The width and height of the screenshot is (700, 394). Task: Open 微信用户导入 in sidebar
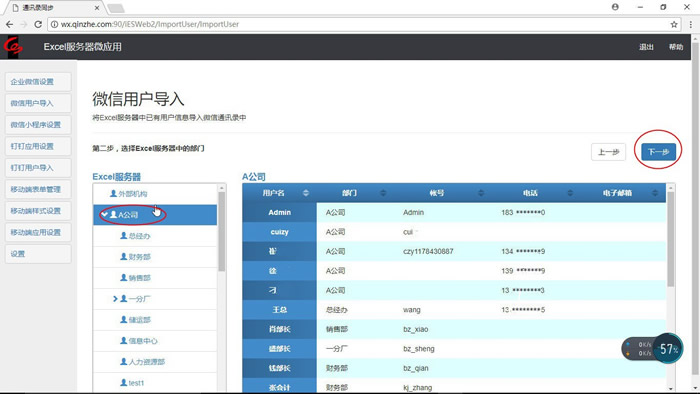[38, 103]
